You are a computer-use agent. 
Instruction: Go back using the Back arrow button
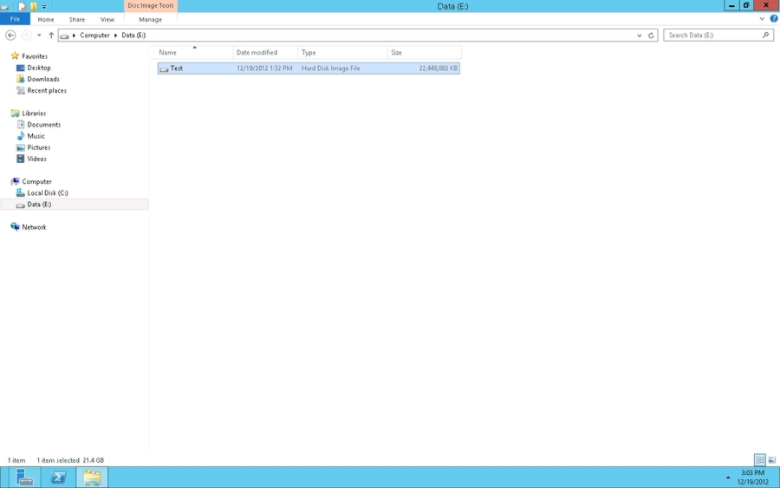10,35
